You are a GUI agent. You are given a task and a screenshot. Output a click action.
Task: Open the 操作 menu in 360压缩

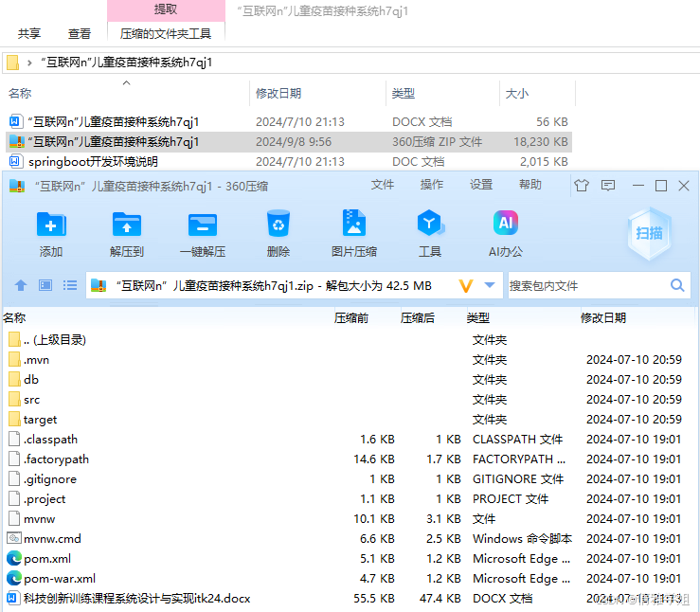pyautogui.click(x=431, y=185)
